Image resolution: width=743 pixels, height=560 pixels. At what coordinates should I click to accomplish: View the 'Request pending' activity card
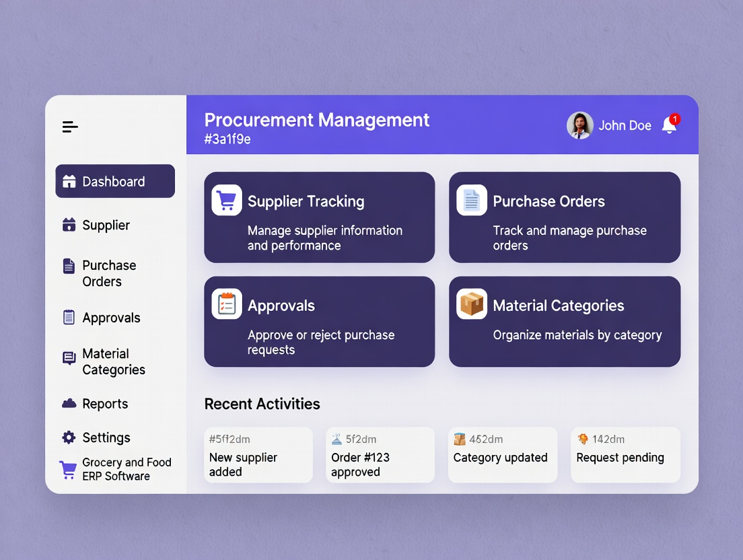coord(625,455)
